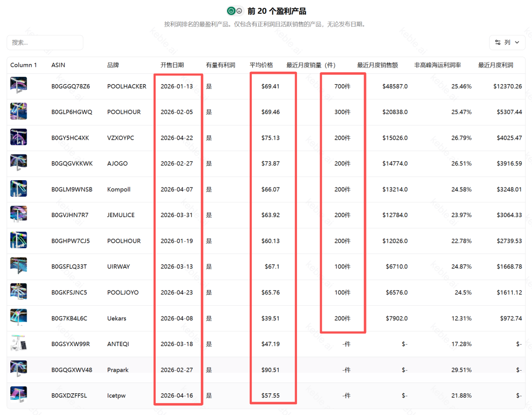Screen dimensions: 532x415
Task: Open product thumbnail for B0GKFSJNC5
Action: (19, 291)
